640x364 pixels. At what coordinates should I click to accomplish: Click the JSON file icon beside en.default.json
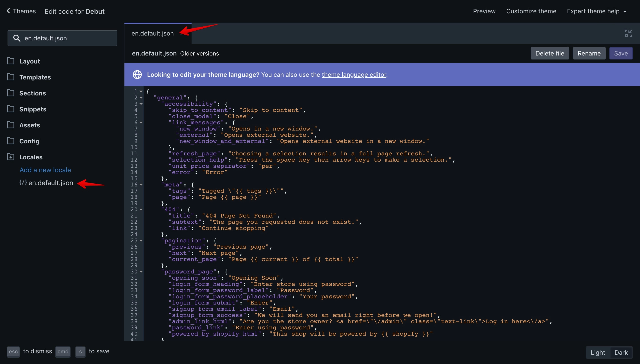(x=23, y=182)
